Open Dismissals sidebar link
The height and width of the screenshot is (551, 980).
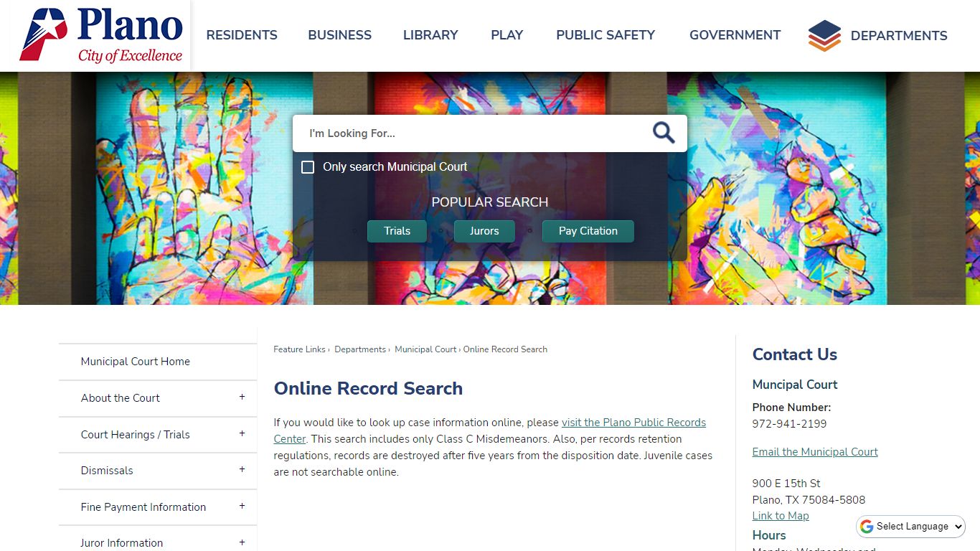[107, 471]
